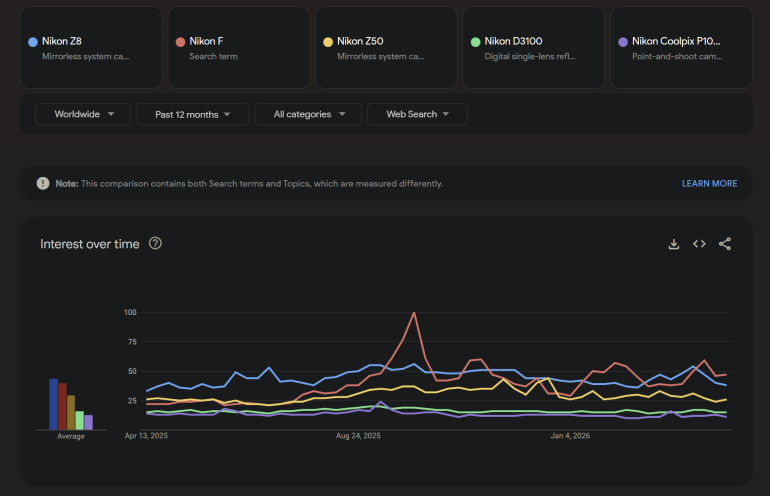Select the Nikon Z50 comparison card
This screenshot has width=770, height=496.
[386, 48]
